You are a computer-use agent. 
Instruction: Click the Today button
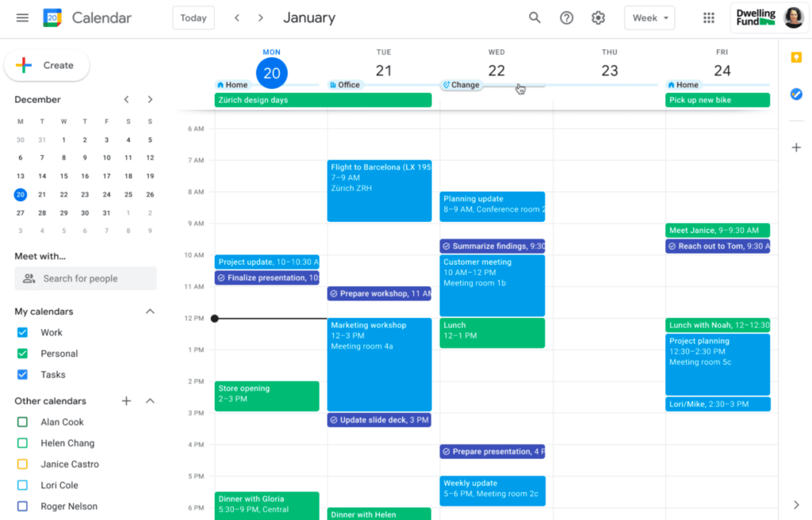pyautogui.click(x=193, y=17)
